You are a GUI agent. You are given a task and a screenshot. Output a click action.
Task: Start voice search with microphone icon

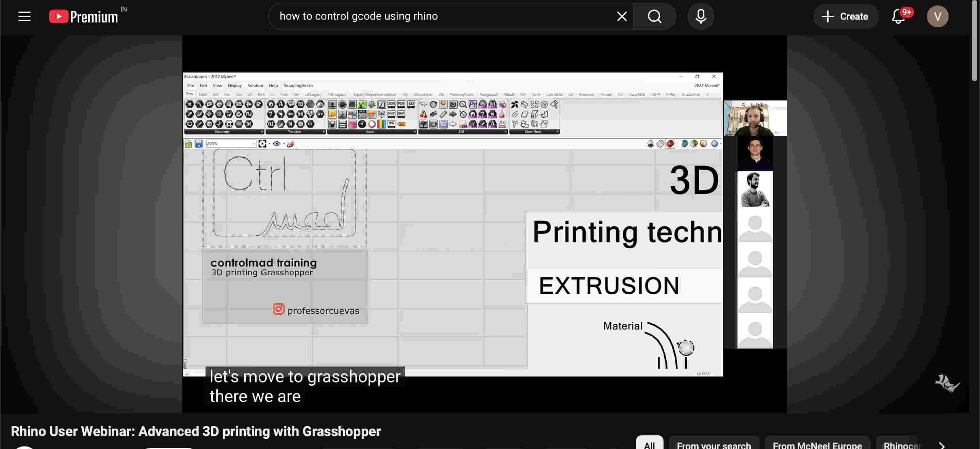tap(700, 16)
